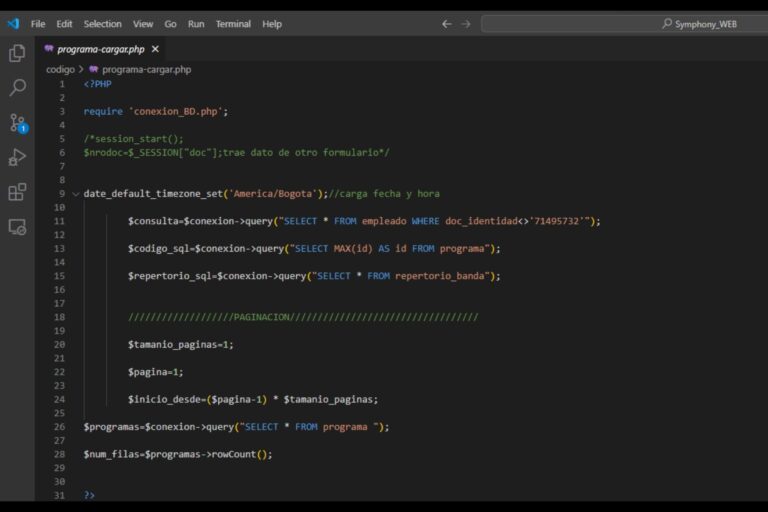Screen dimensions: 768x512
Task: Click MAX(id) in the SQL query
Action: pyautogui.click(x=353, y=249)
